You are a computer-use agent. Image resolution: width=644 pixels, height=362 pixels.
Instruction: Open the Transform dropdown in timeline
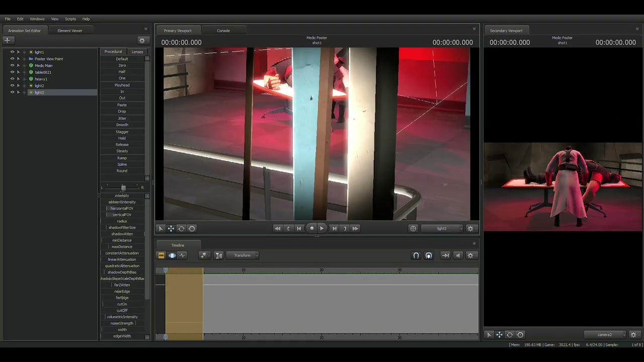(243, 255)
